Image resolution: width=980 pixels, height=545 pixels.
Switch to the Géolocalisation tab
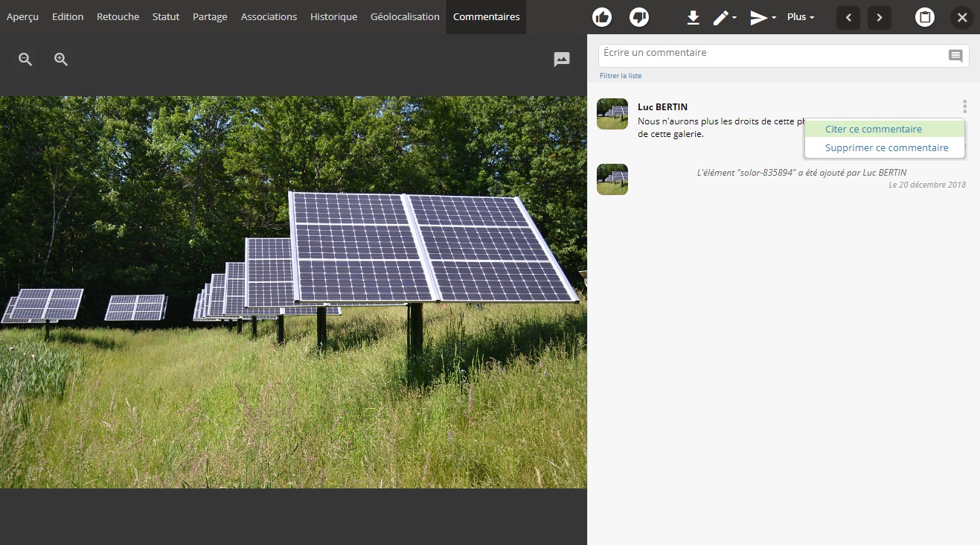pyautogui.click(x=405, y=17)
